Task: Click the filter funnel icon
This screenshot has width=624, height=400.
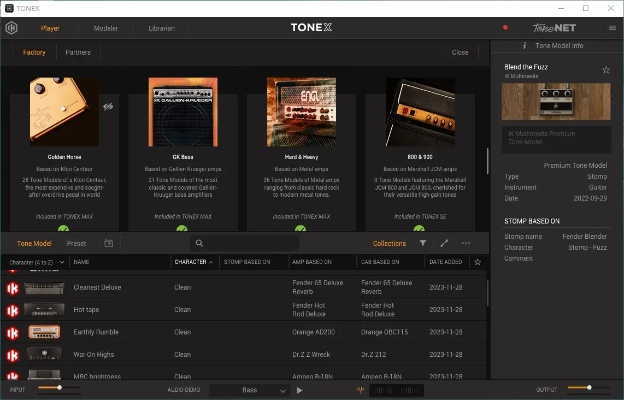Action: tap(422, 243)
